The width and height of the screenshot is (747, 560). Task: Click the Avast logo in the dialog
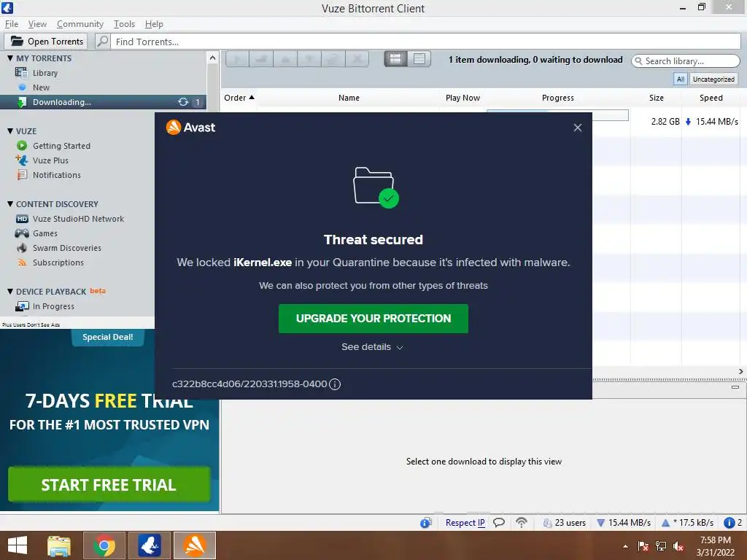point(190,127)
